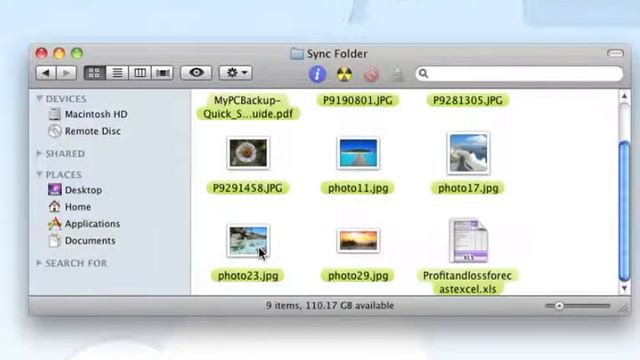Click the photo29.jpg file name label
This screenshot has width=640, height=360.
[x=358, y=276]
